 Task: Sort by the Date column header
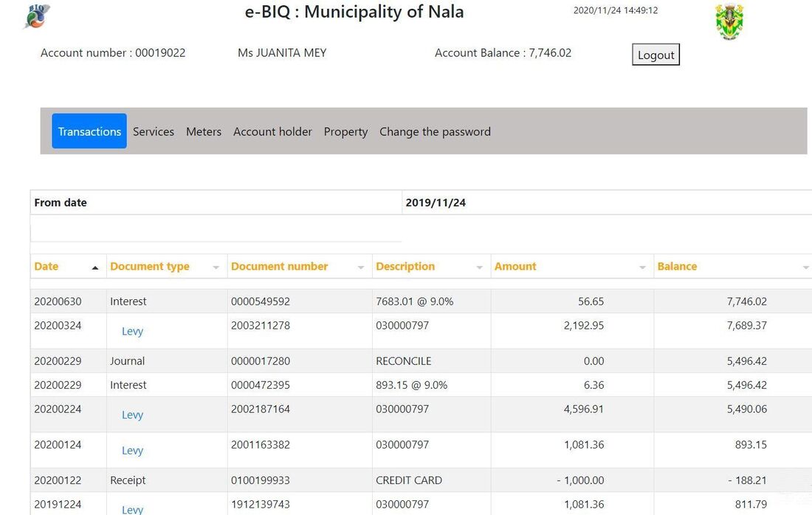pos(46,266)
